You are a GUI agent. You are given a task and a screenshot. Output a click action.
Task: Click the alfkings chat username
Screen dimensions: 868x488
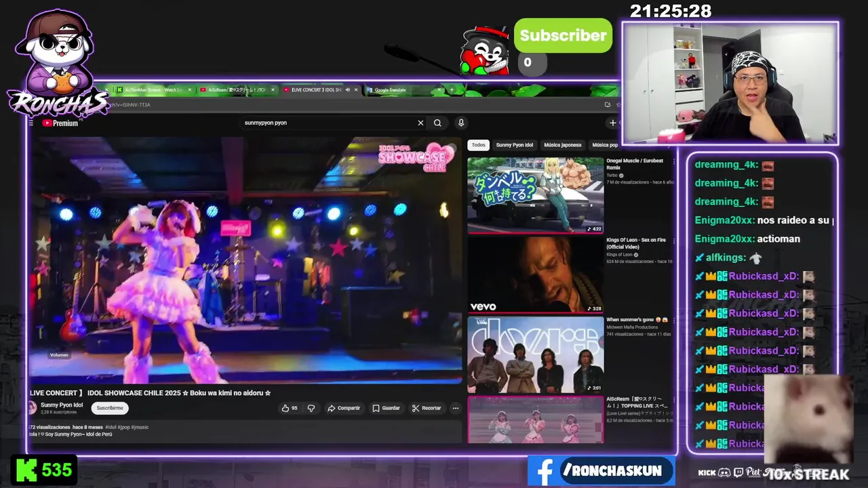coord(726,258)
